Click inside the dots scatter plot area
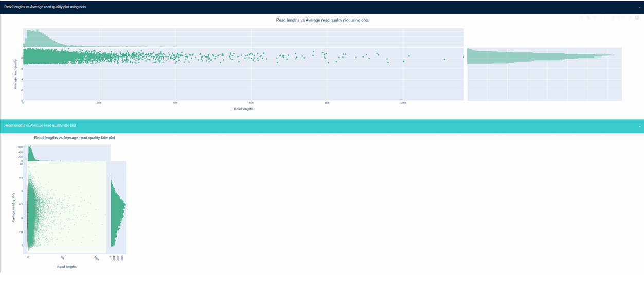The image size is (644, 283). click(243, 77)
